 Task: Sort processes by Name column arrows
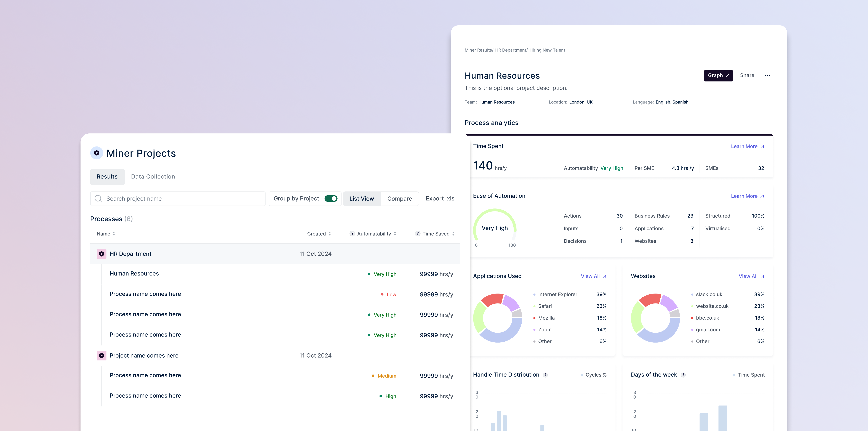coord(114,234)
